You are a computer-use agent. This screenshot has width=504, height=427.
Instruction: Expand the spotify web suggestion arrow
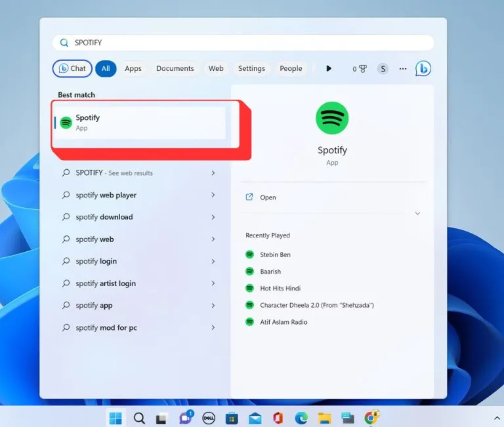tap(213, 239)
